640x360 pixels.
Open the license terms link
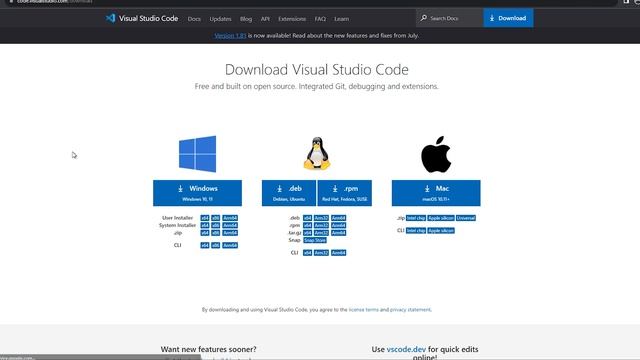pos(364,310)
